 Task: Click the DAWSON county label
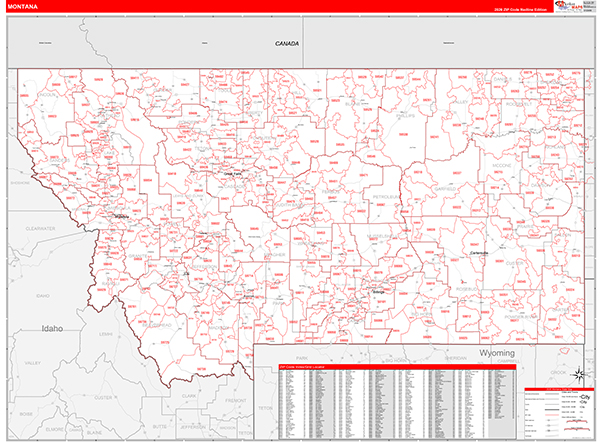coord(541,185)
